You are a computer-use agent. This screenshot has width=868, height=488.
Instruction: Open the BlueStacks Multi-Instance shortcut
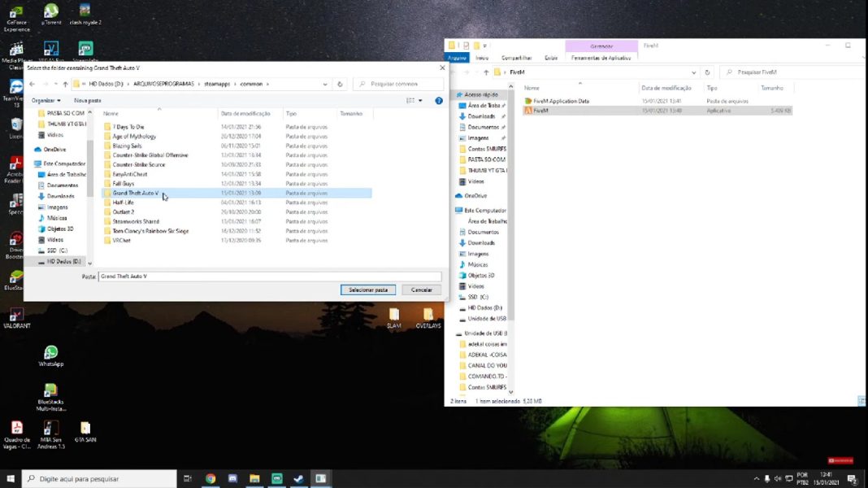coord(51,397)
